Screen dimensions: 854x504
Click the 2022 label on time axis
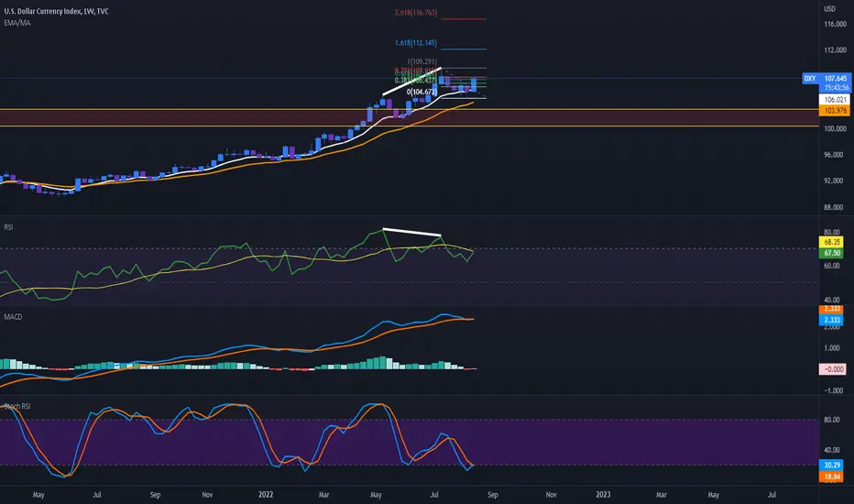[266, 495]
